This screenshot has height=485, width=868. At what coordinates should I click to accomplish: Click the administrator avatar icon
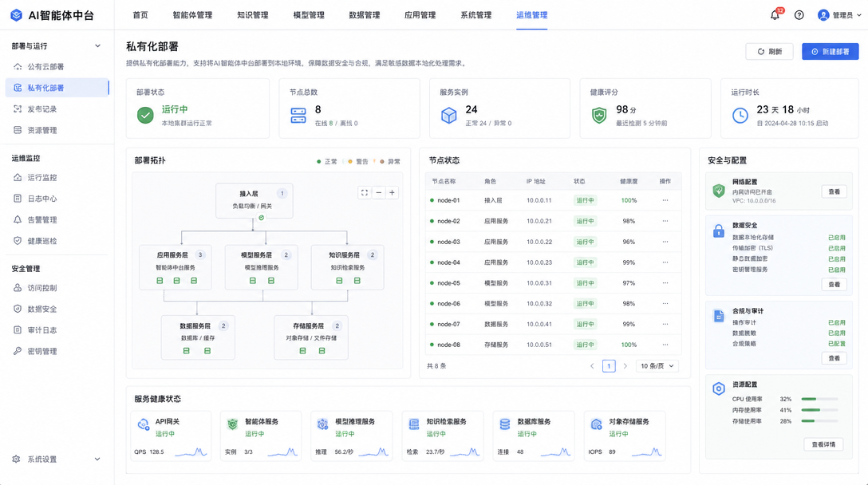tap(823, 15)
